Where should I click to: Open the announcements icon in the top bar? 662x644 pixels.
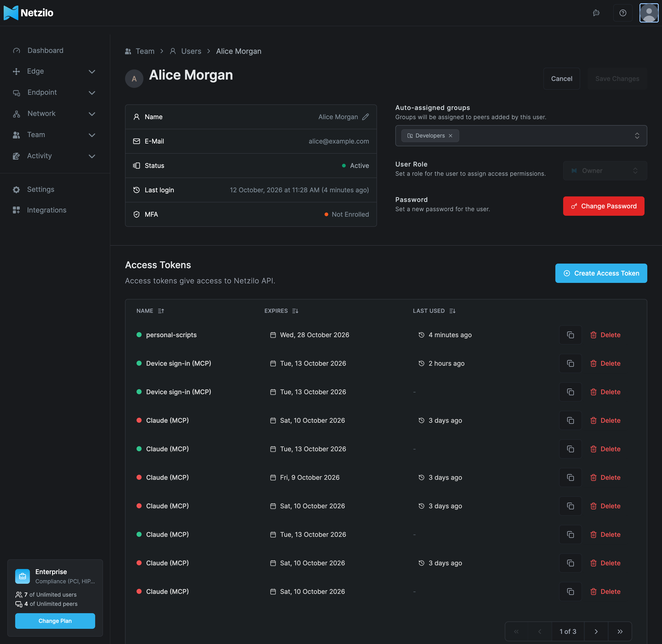pyautogui.click(x=596, y=13)
